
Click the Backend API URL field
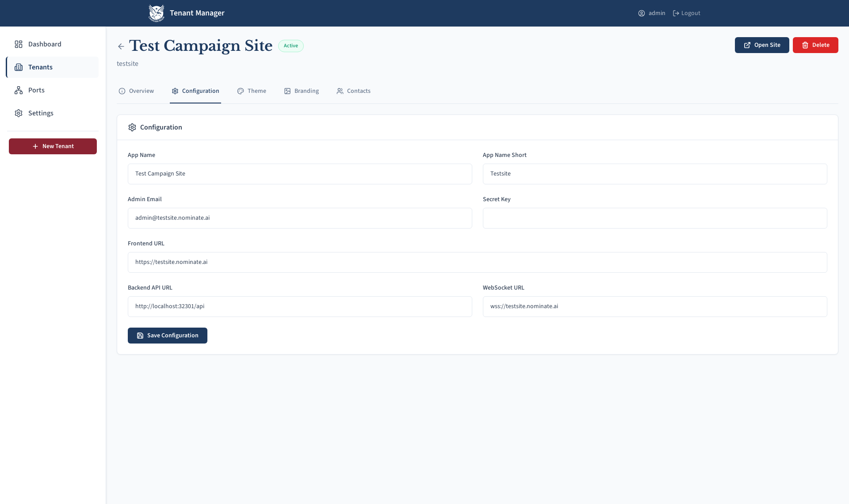(299, 306)
